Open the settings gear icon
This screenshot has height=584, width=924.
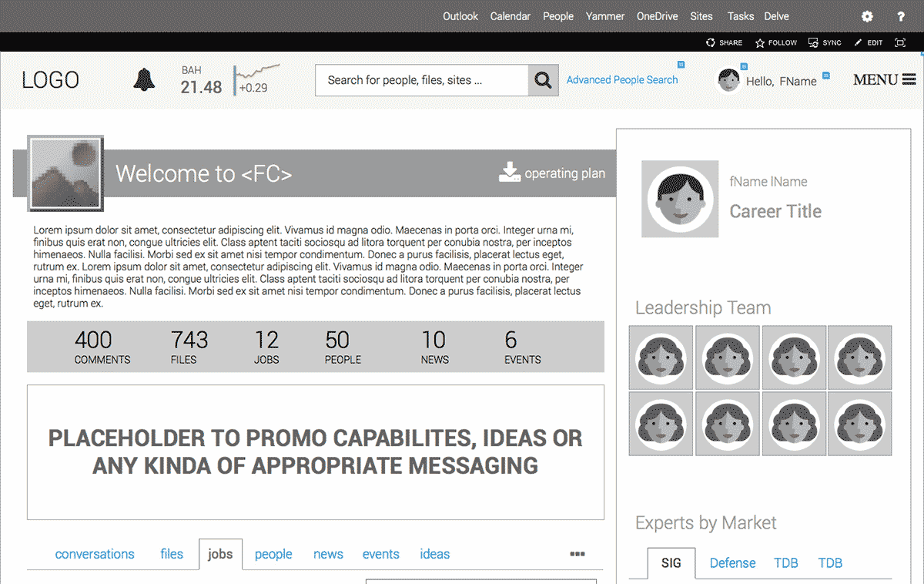(x=867, y=16)
